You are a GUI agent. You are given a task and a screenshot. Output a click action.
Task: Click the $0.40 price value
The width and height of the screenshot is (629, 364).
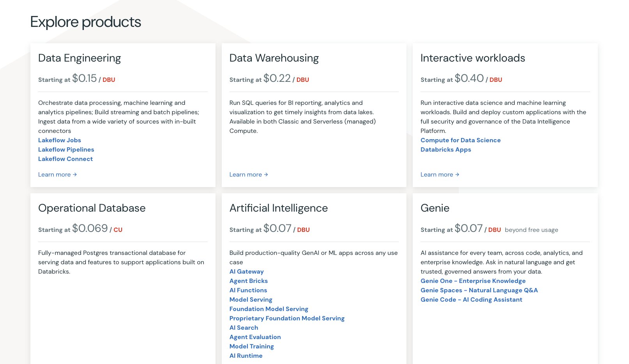[469, 78]
